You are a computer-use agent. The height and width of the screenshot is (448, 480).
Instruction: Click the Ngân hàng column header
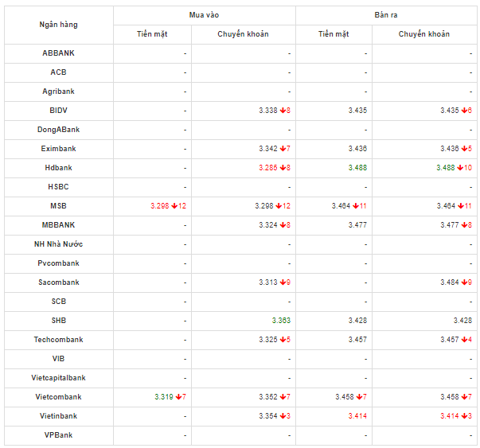point(59,25)
